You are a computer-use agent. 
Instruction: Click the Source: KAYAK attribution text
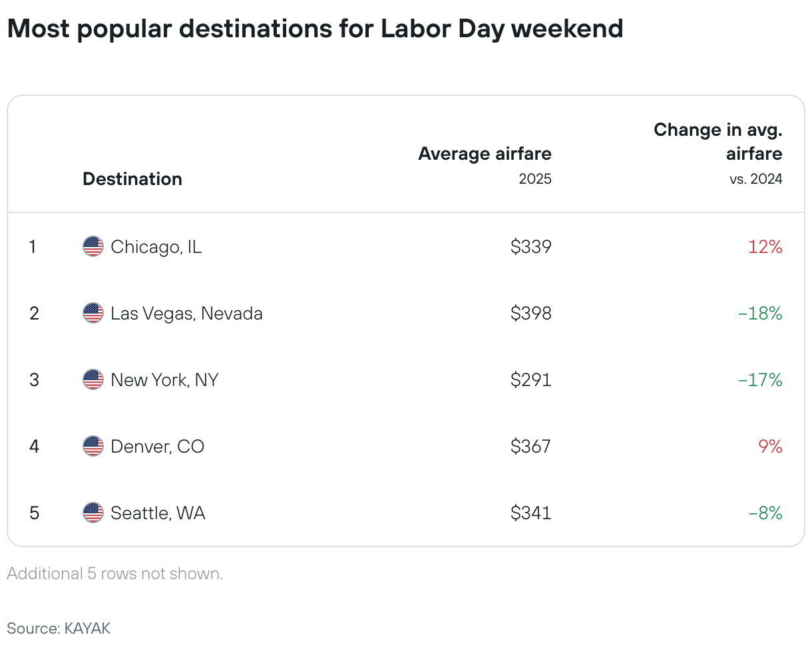click(x=59, y=628)
